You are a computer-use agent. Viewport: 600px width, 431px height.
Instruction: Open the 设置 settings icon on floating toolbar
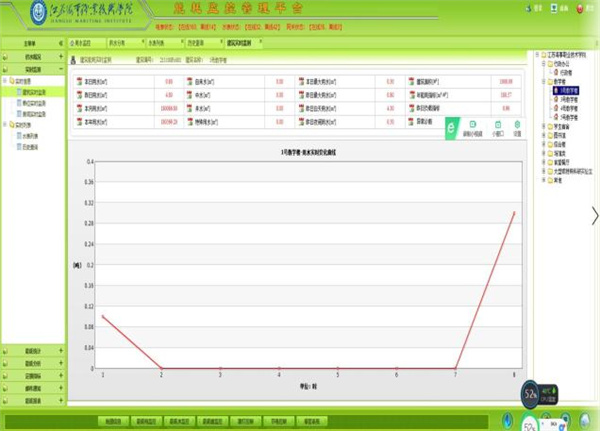pos(517,127)
